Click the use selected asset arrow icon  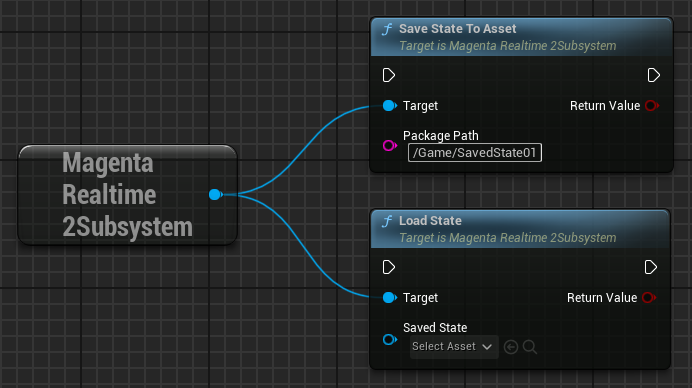pyautogui.click(x=511, y=347)
